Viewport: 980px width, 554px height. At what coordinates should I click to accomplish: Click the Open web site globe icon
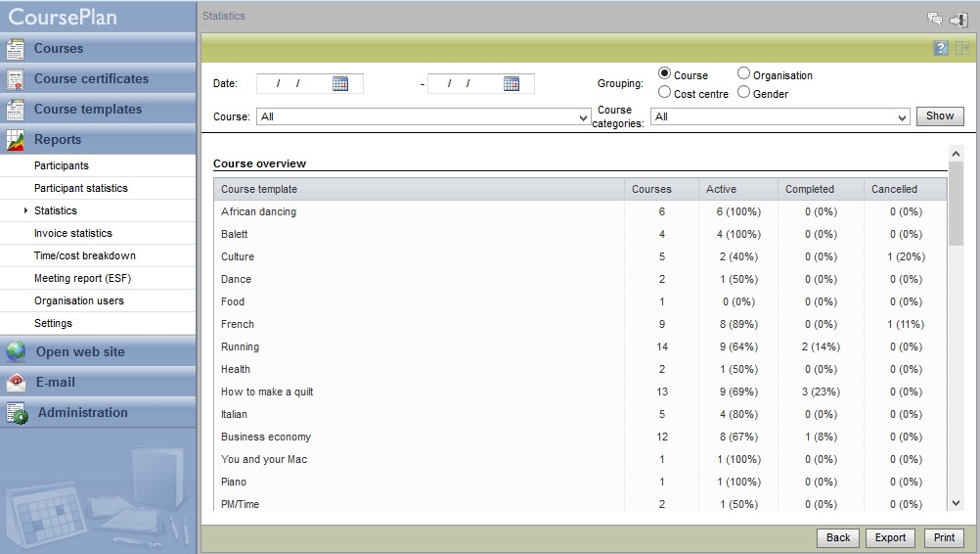[16, 351]
